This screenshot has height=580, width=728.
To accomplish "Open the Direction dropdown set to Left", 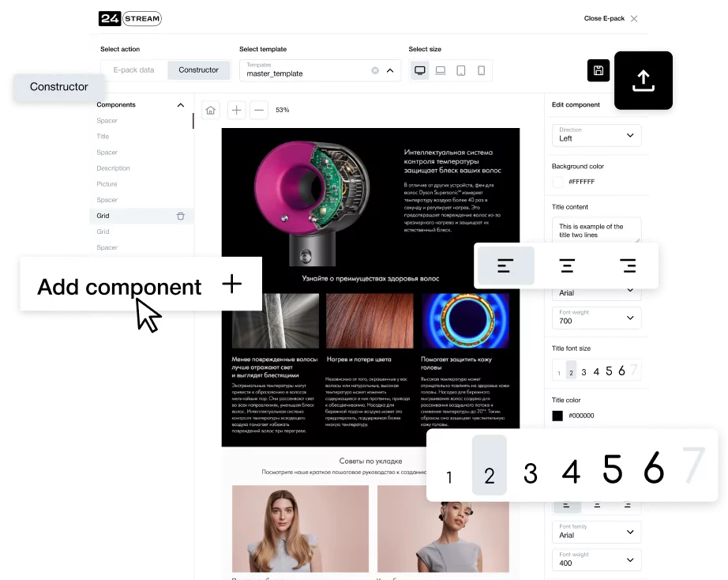I will pos(597,135).
